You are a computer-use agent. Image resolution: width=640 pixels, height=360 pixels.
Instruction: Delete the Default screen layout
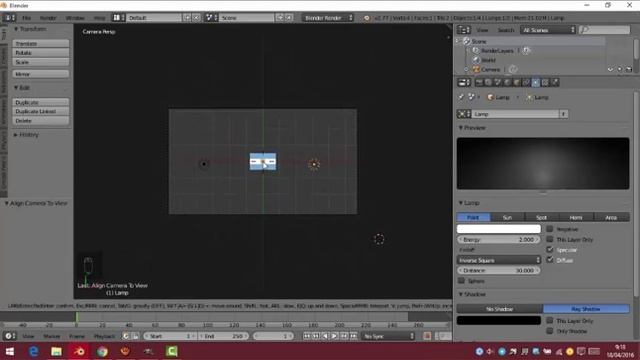pyautogui.click(x=196, y=18)
